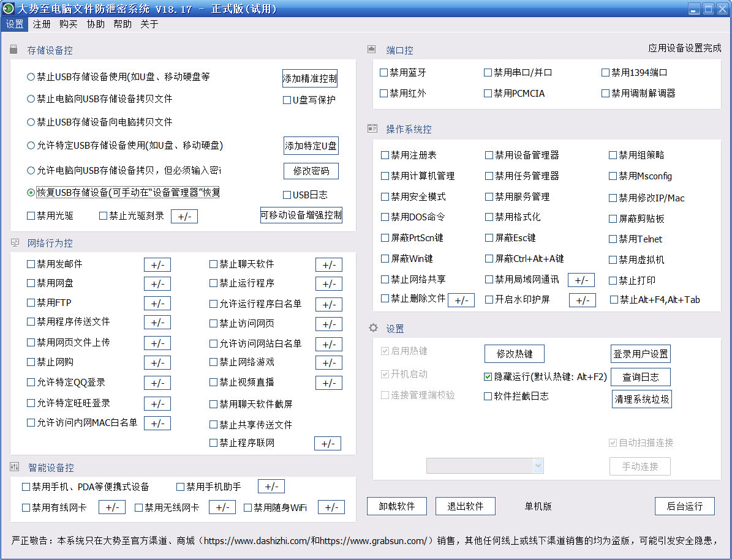Image resolution: width=732 pixels, height=560 pixels.
Task: Open the dropdown next to 手动连接
Action: pyautogui.click(x=538, y=466)
